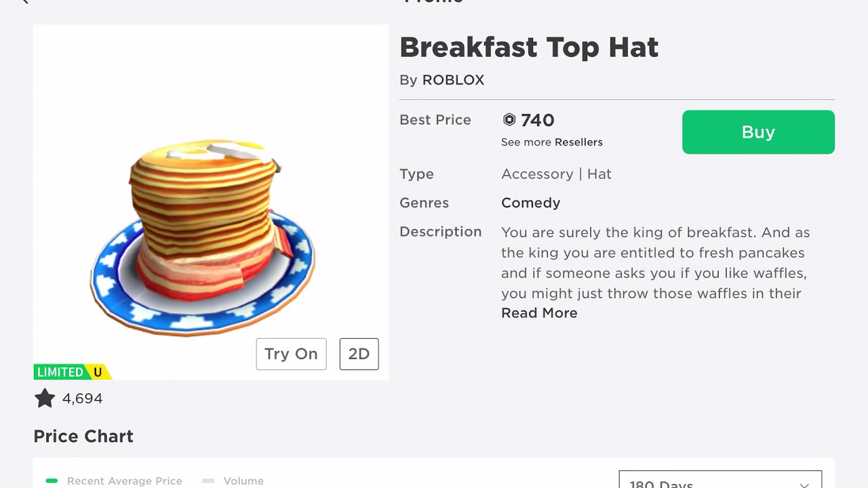Click the green LIMITED badge
Image resolution: width=868 pixels, height=488 pixels.
point(60,372)
